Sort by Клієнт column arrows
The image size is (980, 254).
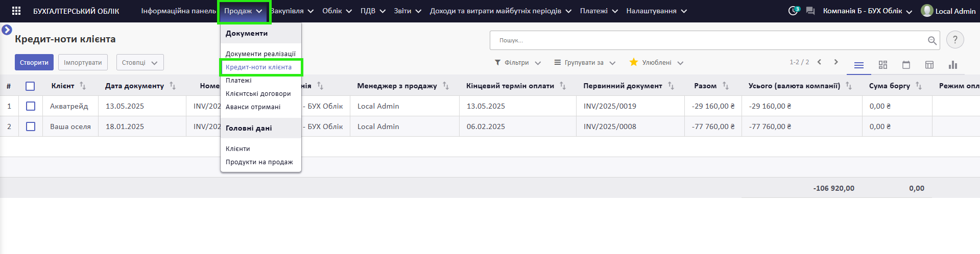83,86
